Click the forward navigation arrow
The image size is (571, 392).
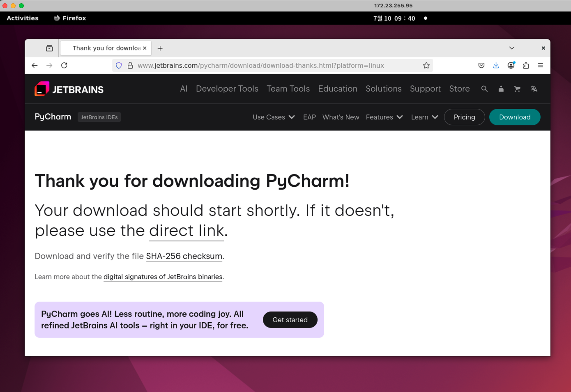(x=49, y=65)
